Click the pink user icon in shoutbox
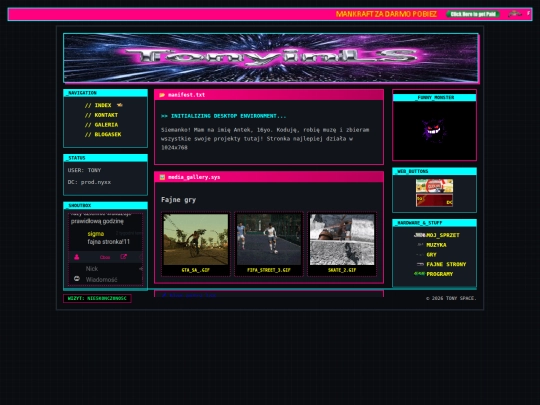The width and height of the screenshot is (540, 405). point(76,257)
